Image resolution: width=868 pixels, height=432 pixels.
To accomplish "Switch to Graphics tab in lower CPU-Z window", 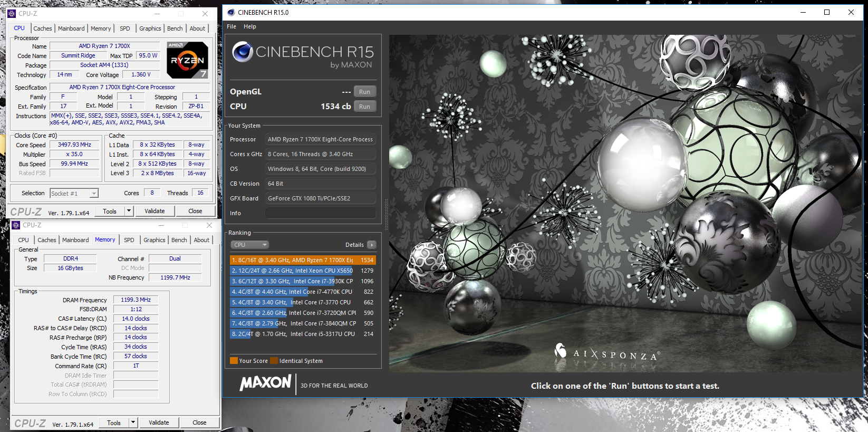I will click(x=155, y=240).
